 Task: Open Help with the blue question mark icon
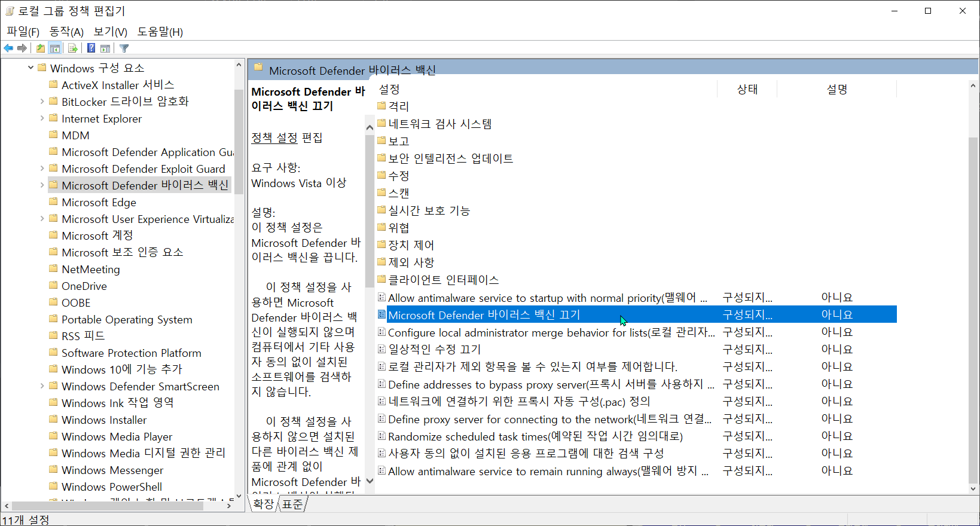point(91,48)
